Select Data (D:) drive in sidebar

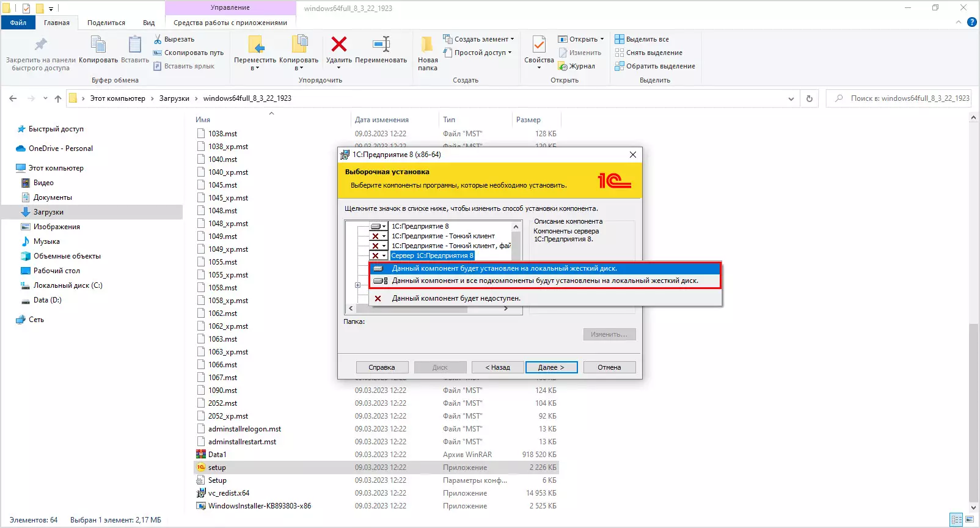(48, 300)
